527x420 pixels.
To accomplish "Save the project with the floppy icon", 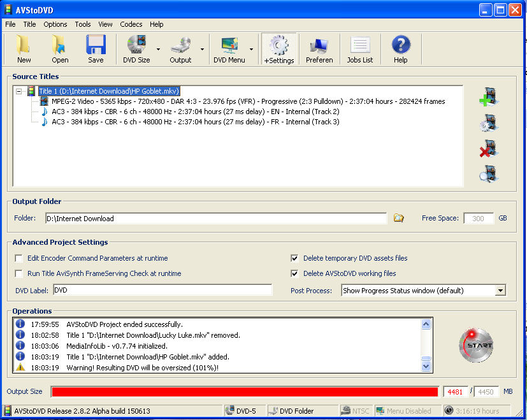I will tap(96, 49).
